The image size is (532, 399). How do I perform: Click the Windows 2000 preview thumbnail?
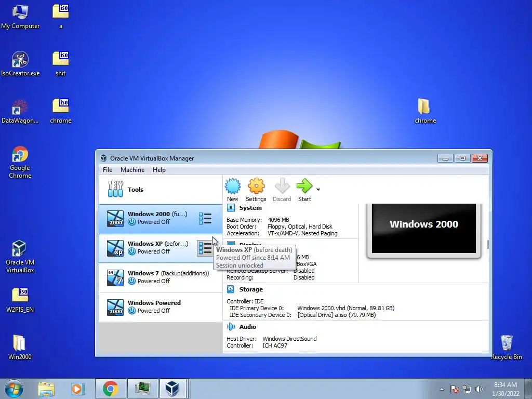424,229
